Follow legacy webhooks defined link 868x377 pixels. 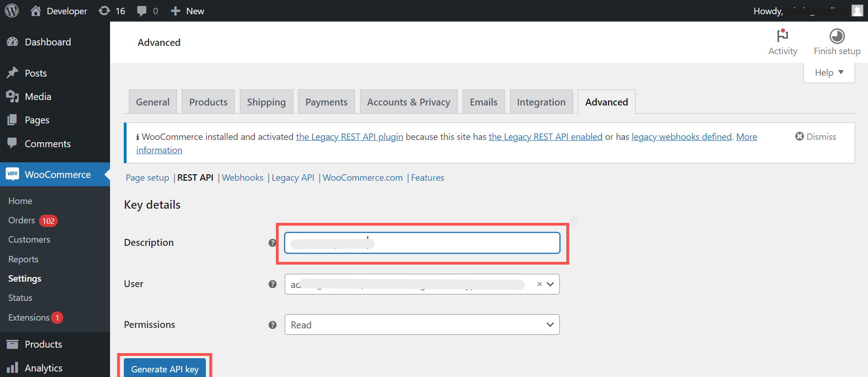point(682,137)
